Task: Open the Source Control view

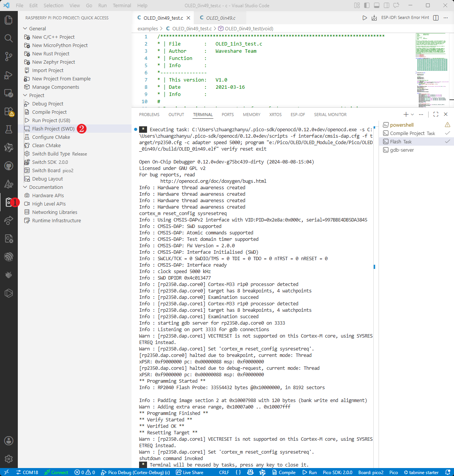Action: pos(9,56)
